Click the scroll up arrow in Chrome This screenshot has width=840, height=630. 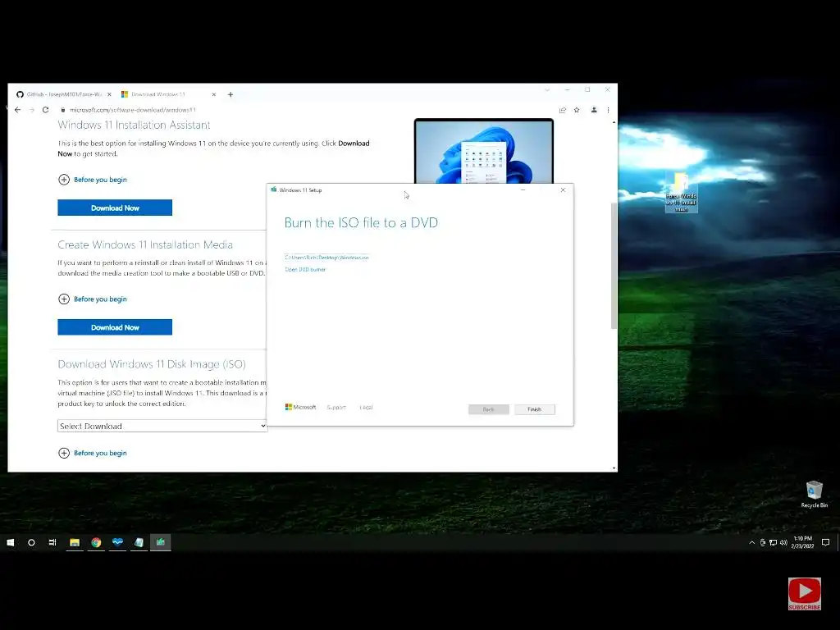click(614, 122)
